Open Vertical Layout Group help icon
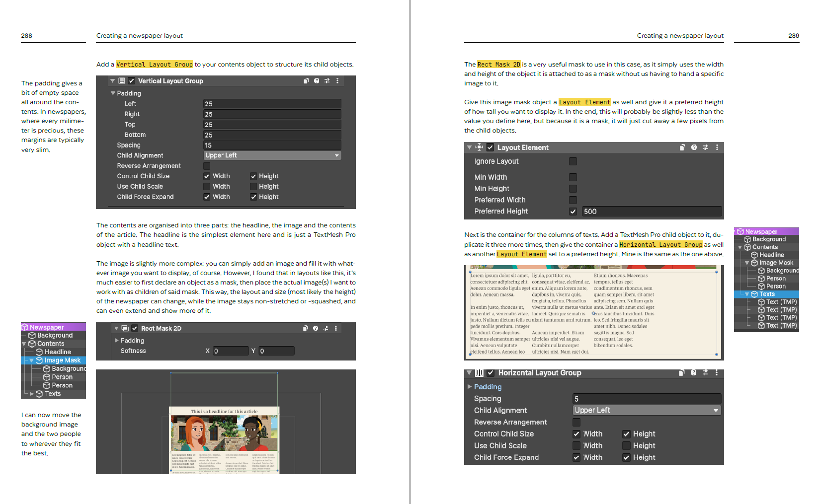The width and height of the screenshot is (820, 504). click(317, 81)
